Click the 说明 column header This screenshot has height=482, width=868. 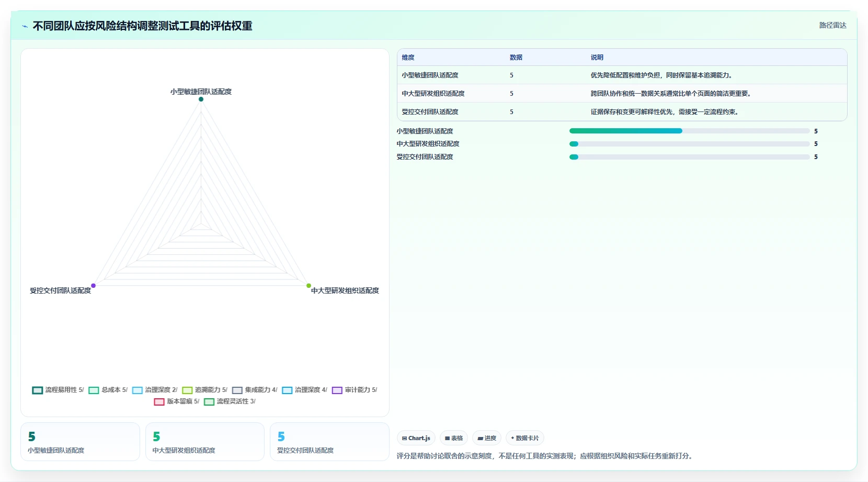point(597,58)
